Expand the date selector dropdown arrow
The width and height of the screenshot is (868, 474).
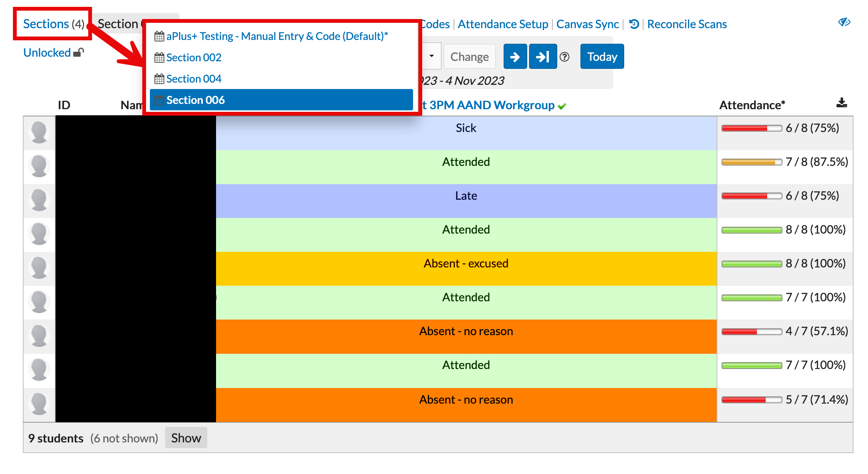pos(432,56)
